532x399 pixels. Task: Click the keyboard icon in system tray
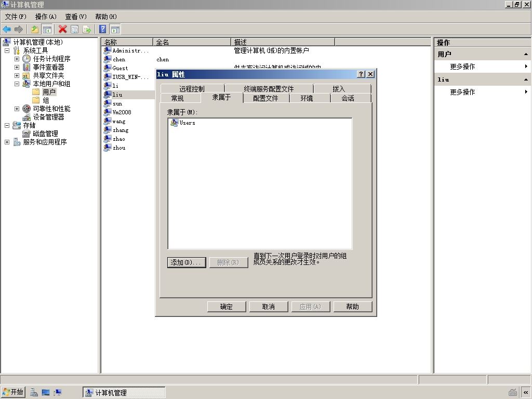tap(513, 393)
